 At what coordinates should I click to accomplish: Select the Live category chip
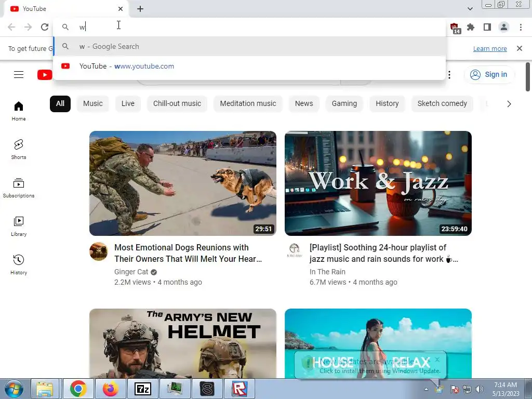[x=128, y=103]
